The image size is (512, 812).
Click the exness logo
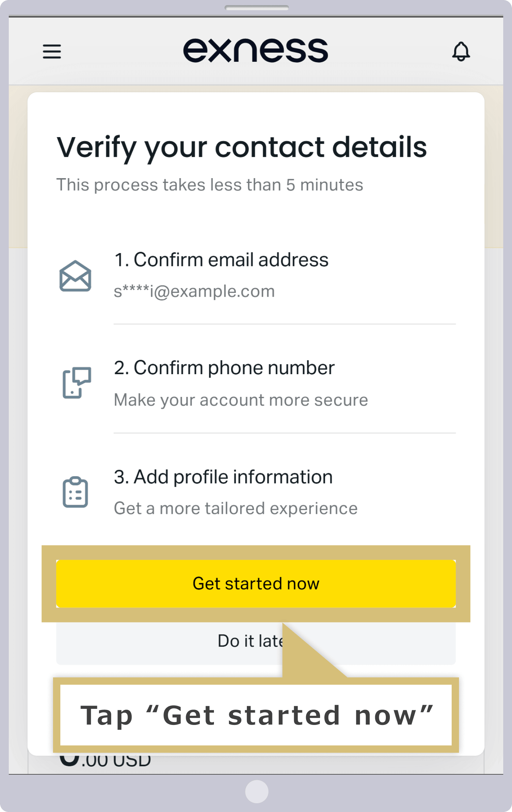256,50
